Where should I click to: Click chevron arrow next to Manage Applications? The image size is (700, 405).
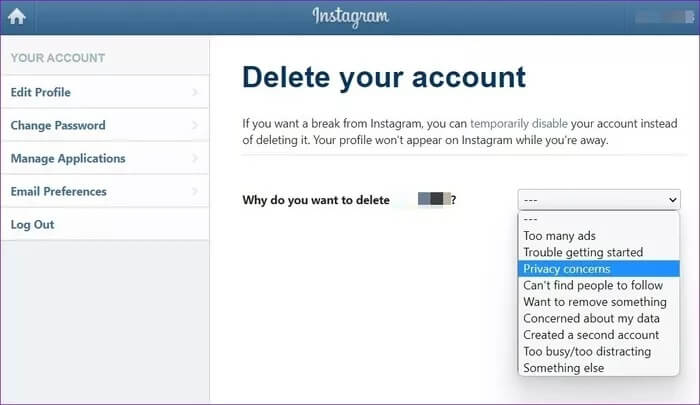pyautogui.click(x=195, y=158)
